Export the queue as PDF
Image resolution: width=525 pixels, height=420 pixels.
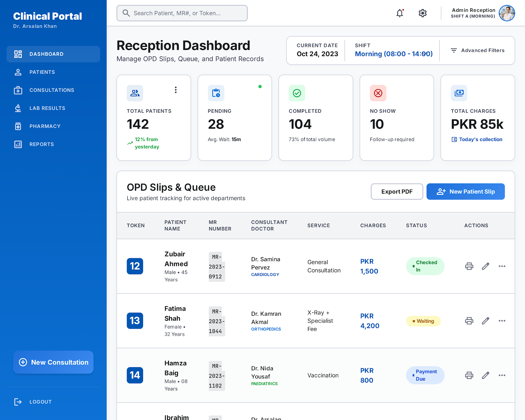click(x=397, y=192)
